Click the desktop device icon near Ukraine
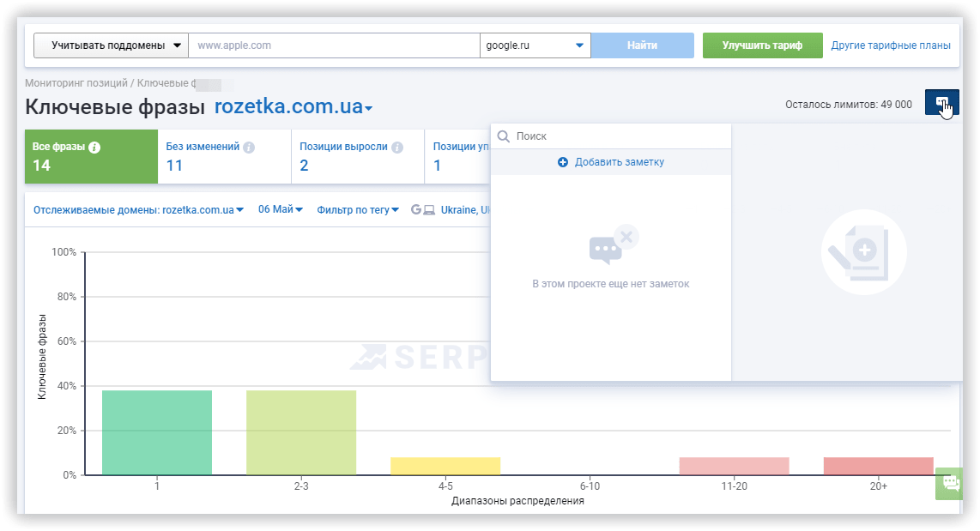980x531 pixels. point(429,210)
